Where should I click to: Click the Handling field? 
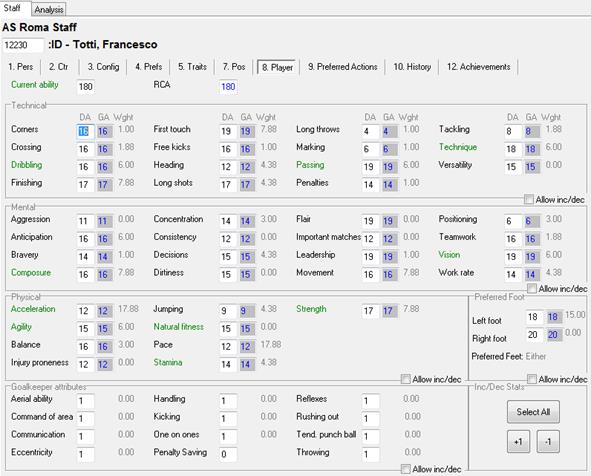point(228,401)
